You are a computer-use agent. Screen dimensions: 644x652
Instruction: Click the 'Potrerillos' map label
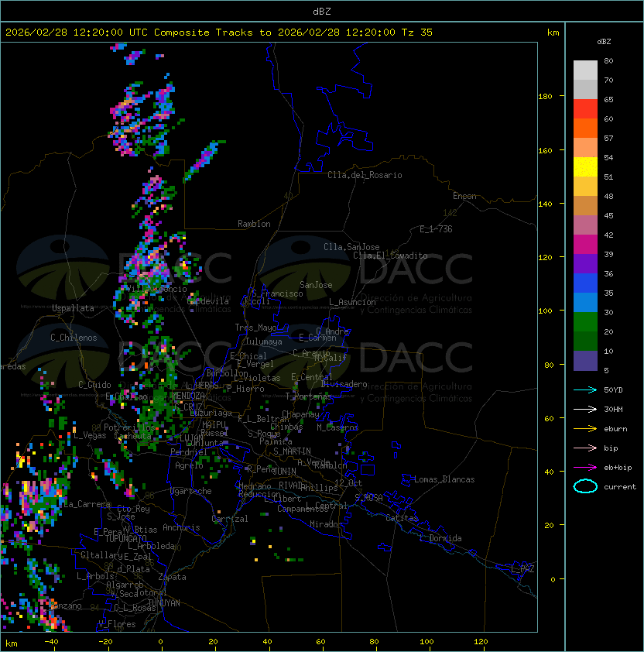pos(129,427)
